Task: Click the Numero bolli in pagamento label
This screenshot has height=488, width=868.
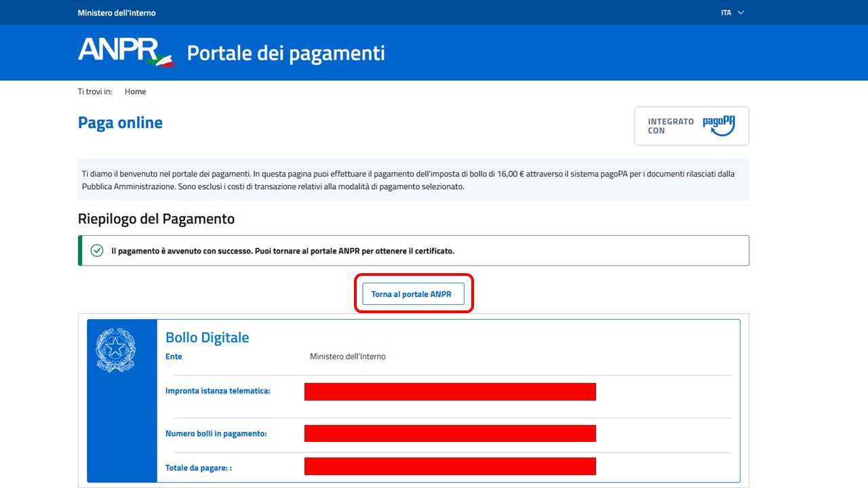Action: pyautogui.click(x=216, y=434)
